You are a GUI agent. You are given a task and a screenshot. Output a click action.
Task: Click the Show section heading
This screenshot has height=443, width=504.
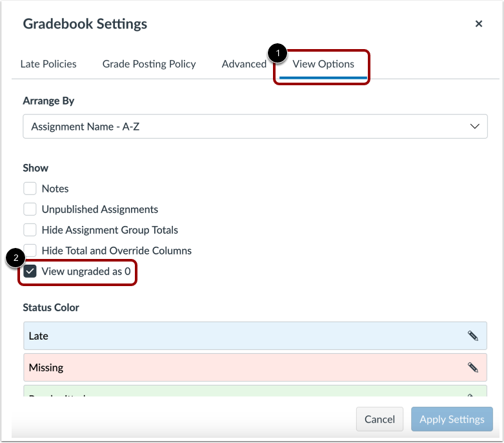[x=35, y=168]
